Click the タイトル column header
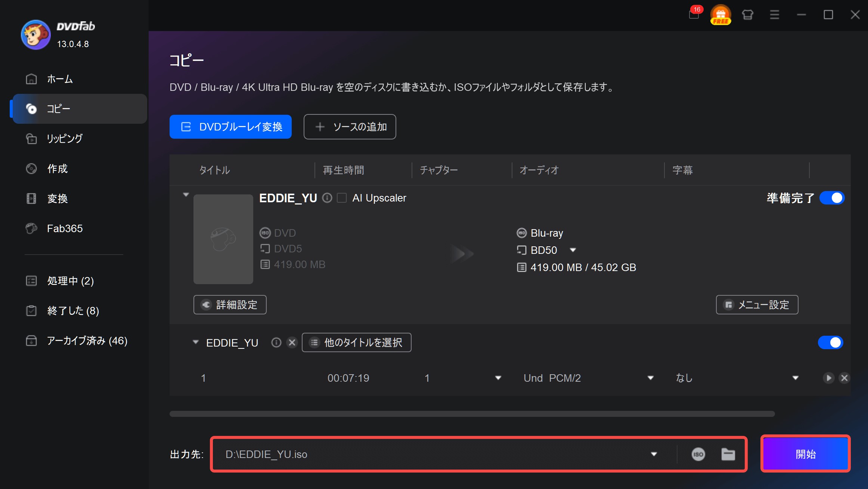The image size is (868, 489). [214, 170]
